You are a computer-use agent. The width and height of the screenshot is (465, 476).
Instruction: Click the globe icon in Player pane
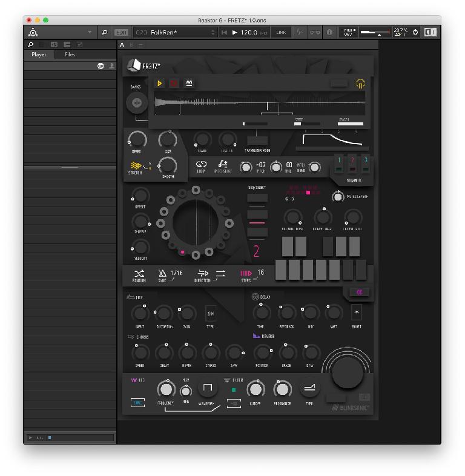click(101, 66)
